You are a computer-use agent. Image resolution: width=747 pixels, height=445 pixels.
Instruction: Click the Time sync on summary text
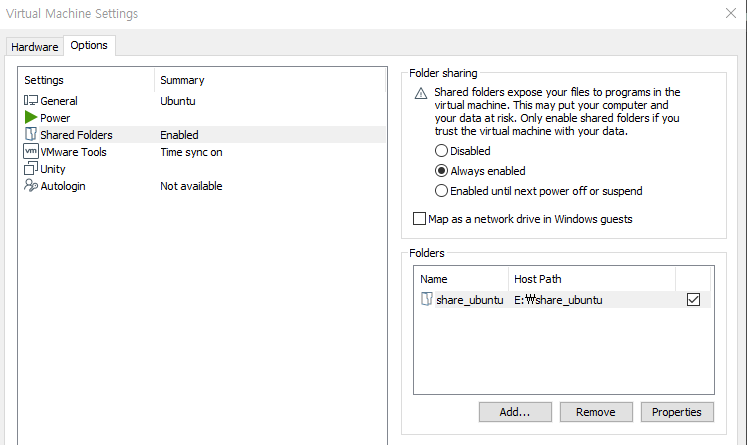[191, 152]
